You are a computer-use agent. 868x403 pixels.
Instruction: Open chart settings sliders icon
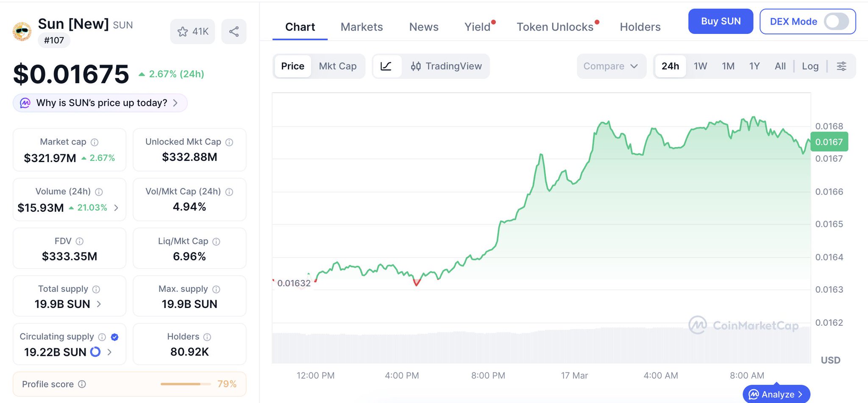[x=841, y=66]
